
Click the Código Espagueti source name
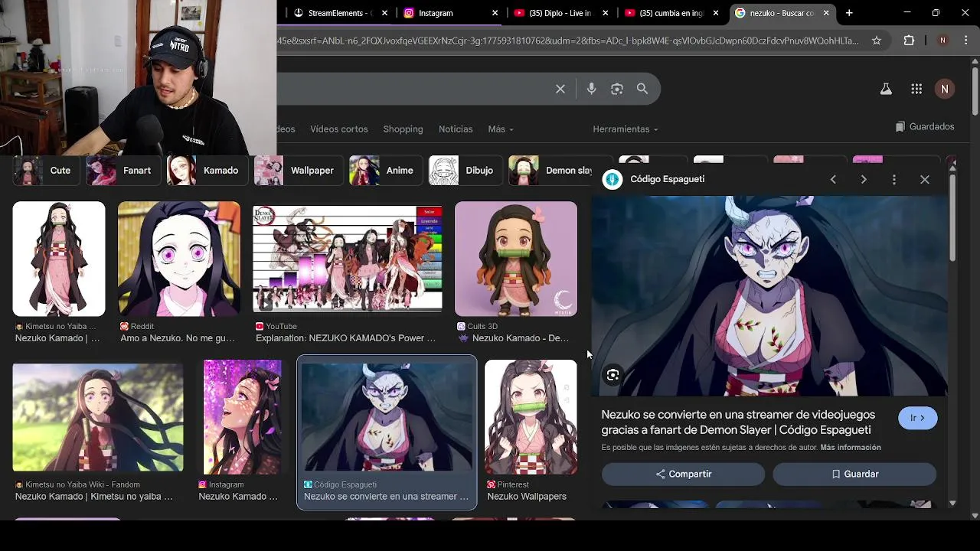[x=668, y=179]
